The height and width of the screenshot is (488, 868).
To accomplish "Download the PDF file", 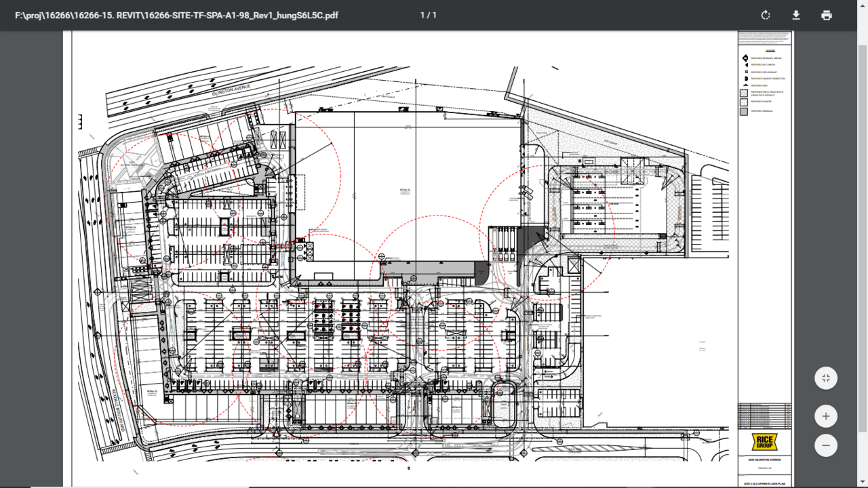I will click(796, 15).
